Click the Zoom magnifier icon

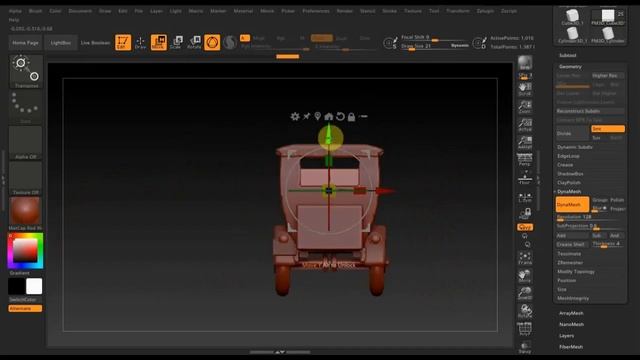[525, 107]
